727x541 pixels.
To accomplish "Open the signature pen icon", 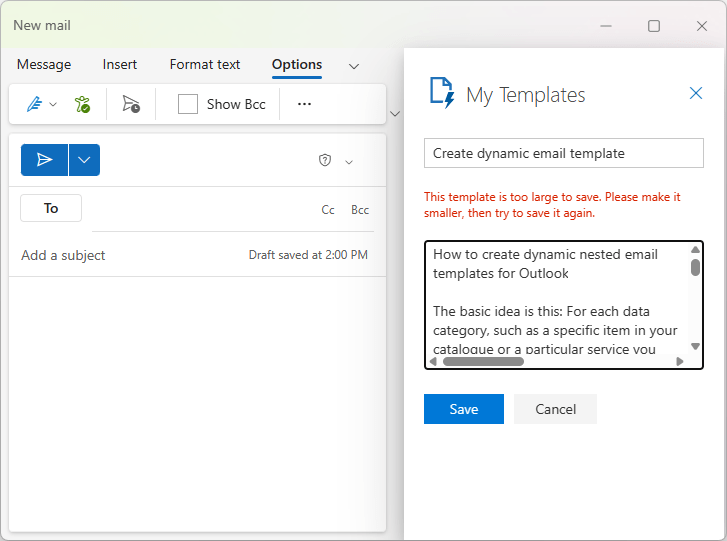I will coord(34,104).
